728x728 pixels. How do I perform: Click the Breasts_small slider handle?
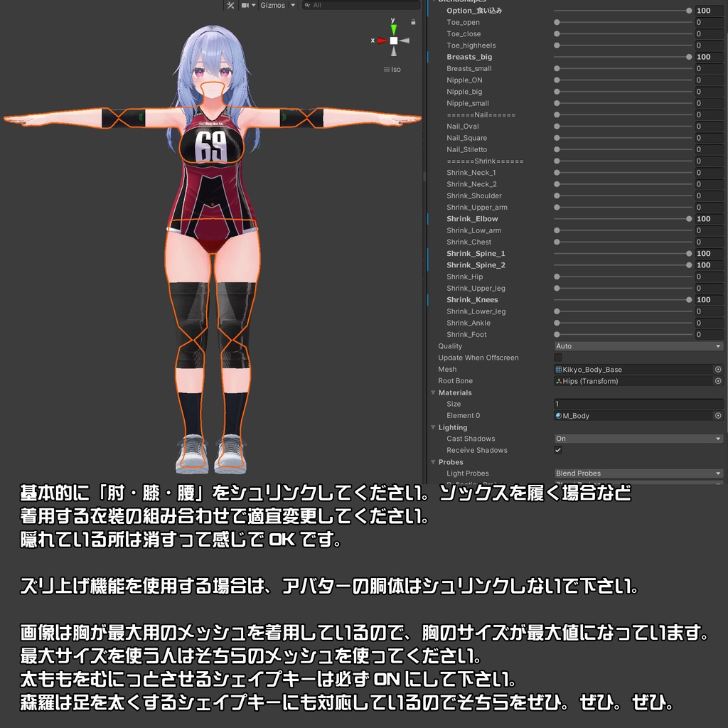tap(557, 68)
